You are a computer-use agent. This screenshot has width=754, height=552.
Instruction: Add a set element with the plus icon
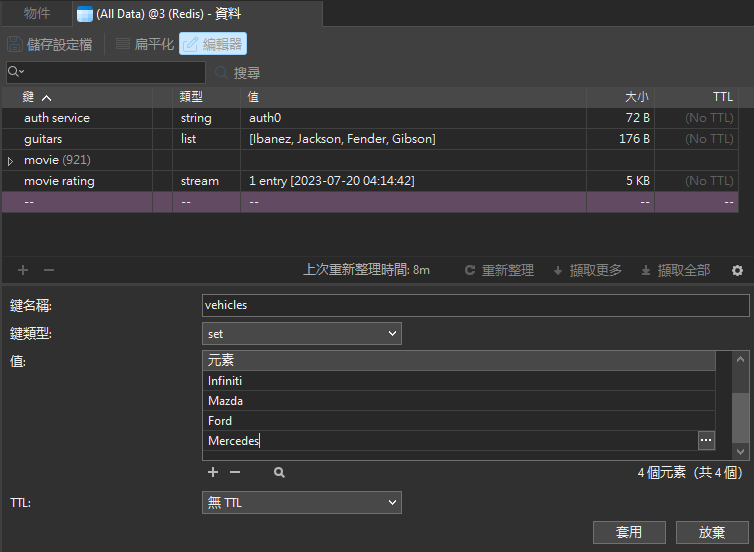(212, 472)
